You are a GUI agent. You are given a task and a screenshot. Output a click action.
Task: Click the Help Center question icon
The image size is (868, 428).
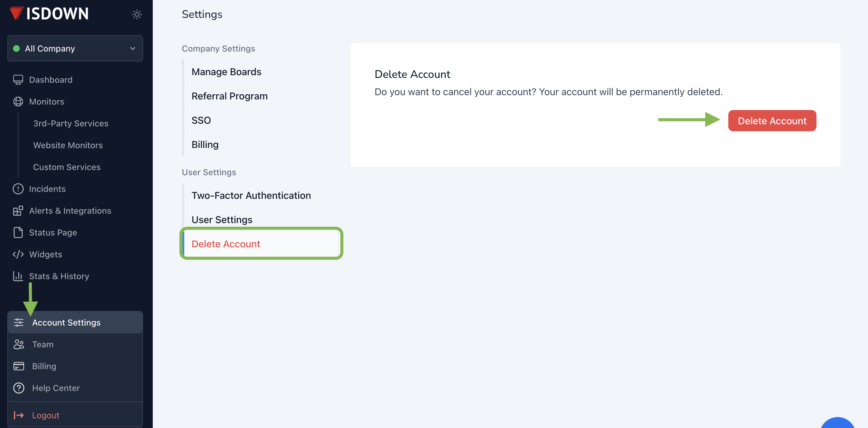[x=18, y=388]
